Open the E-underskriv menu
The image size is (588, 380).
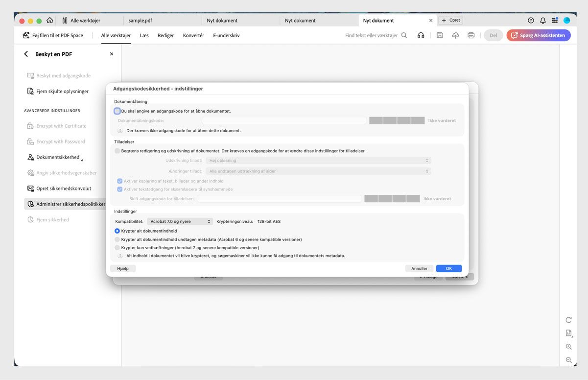coord(226,35)
